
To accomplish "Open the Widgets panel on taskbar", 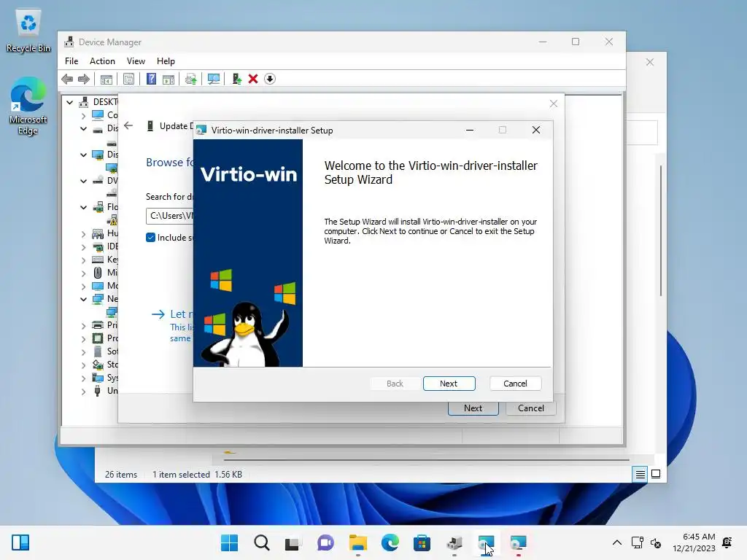I will click(x=20, y=542).
